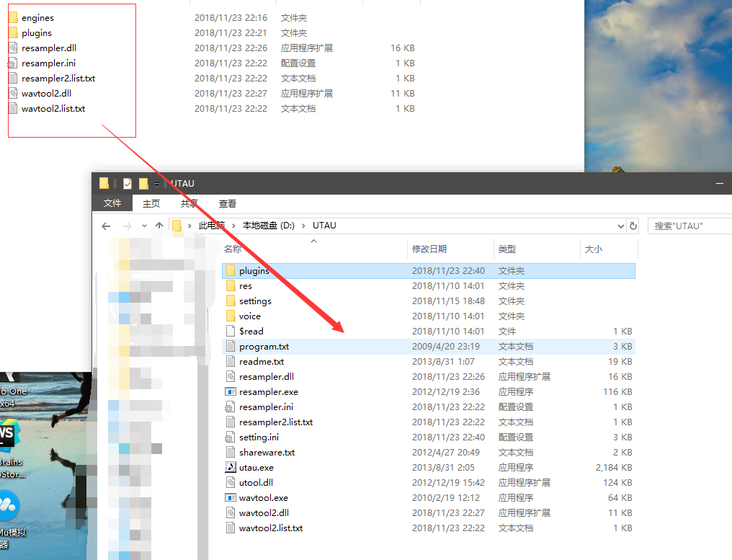Click the voice folder icon

[x=230, y=316]
